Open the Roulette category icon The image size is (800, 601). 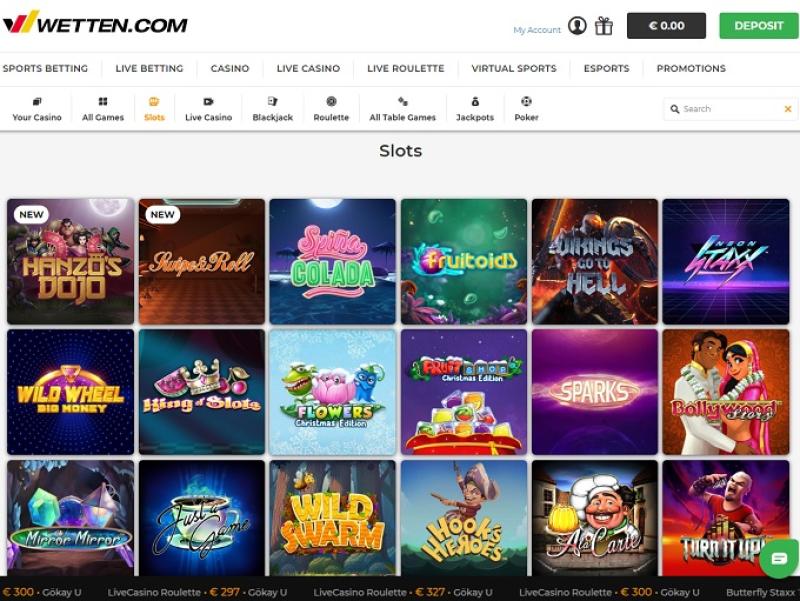pyautogui.click(x=331, y=102)
